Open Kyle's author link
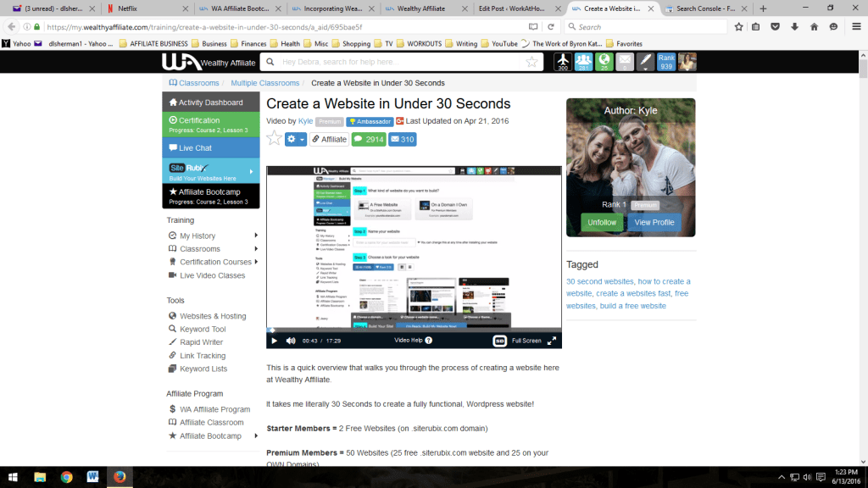The height and width of the screenshot is (488, 868). tap(305, 120)
